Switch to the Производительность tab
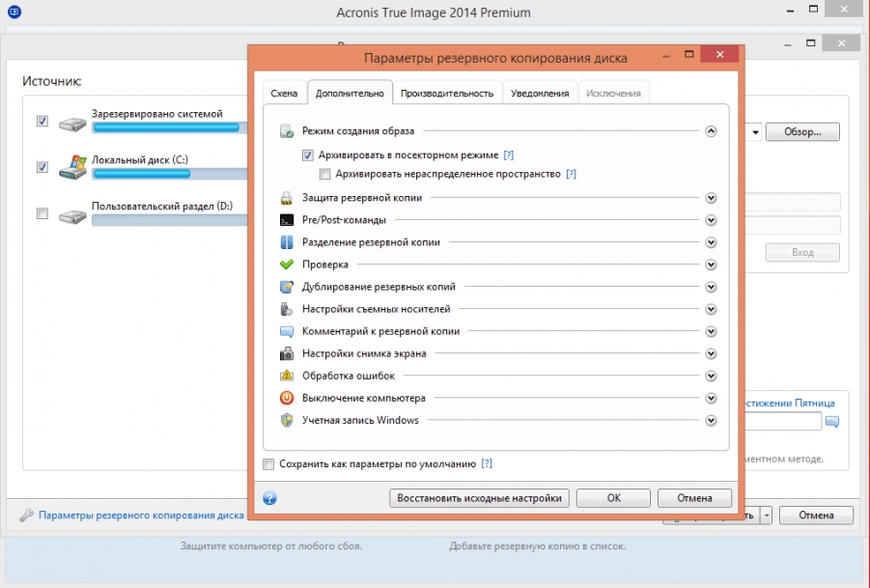This screenshot has width=870, height=588. 447,93
